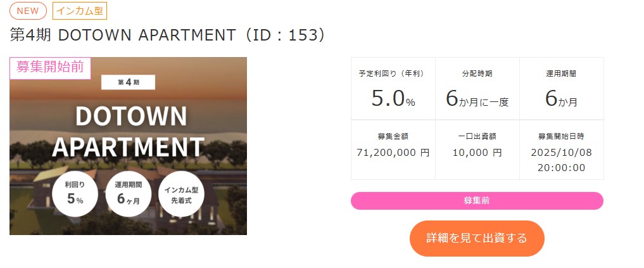The image size is (644, 268).
Task: Click the 募集開始前 status label on image
Action: pyautogui.click(x=50, y=68)
